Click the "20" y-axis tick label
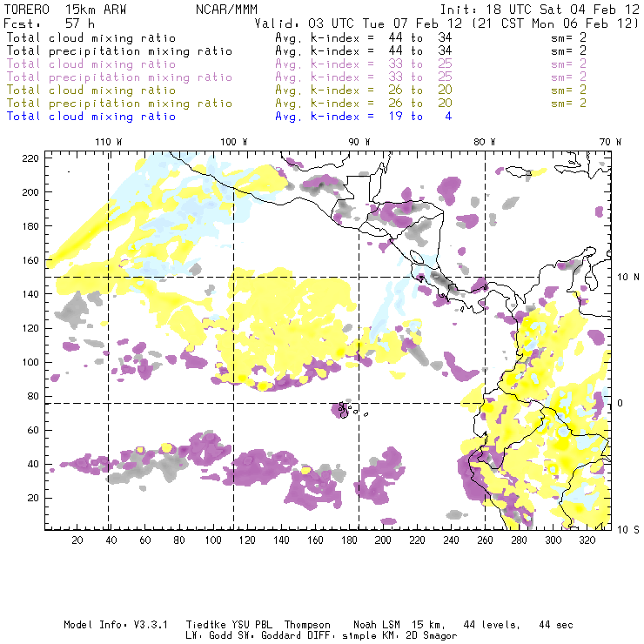 tap(33, 498)
